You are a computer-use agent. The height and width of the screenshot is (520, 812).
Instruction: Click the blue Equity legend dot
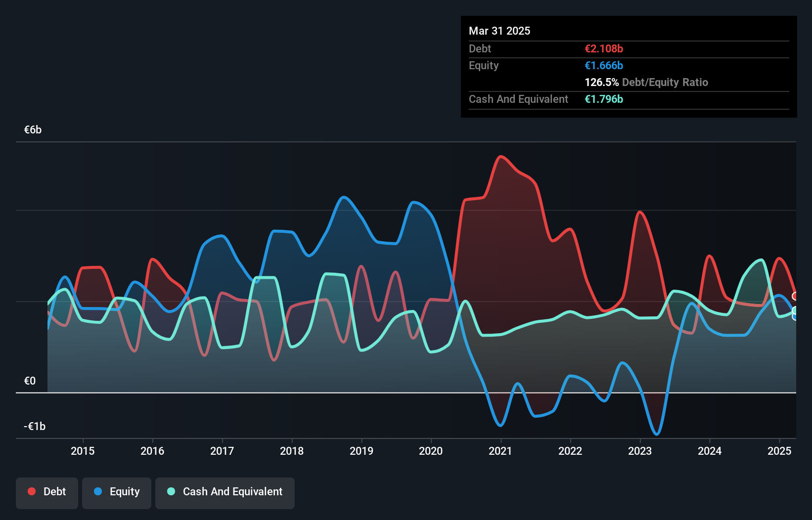(98, 491)
